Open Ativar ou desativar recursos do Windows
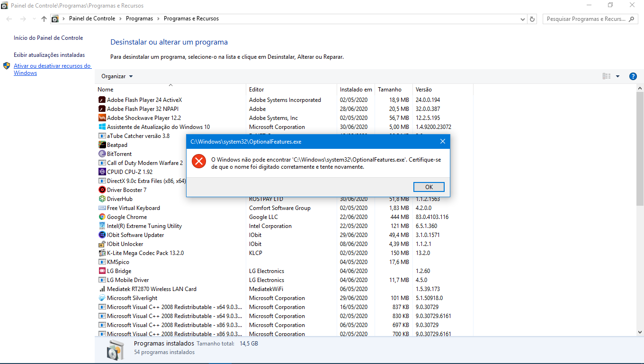This screenshot has width=644, height=364. [52, 70]
